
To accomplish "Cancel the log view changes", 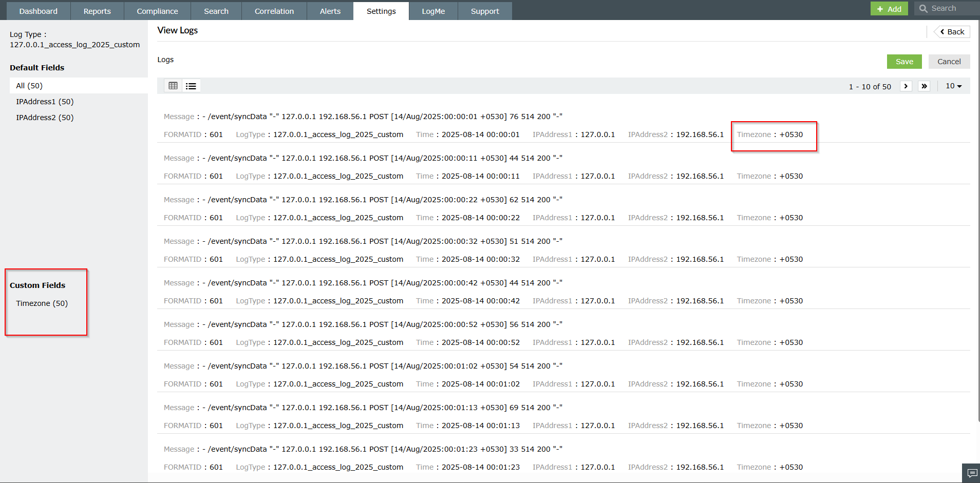I will [x=949, y=62].
